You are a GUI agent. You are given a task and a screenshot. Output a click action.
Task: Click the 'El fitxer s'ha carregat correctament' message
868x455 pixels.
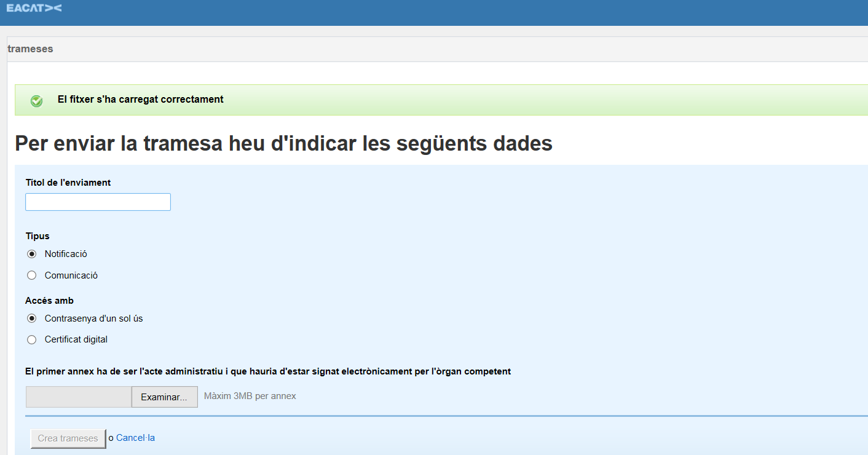click(140, 100)
